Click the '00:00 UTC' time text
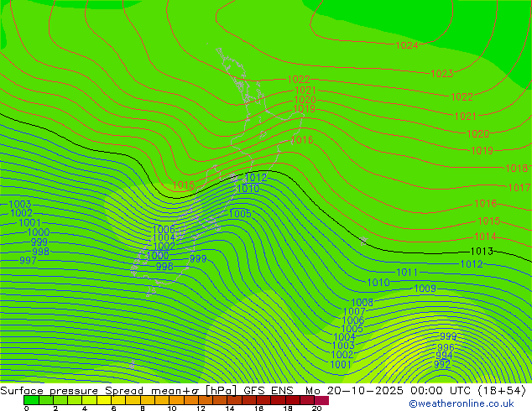The height and width of the screenshot is (411, 532). click(x=442, y=391)
